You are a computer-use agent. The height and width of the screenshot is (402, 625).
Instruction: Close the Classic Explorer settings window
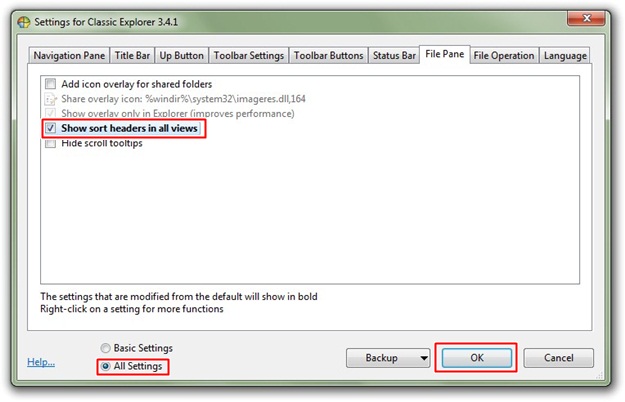click(586, 18)
